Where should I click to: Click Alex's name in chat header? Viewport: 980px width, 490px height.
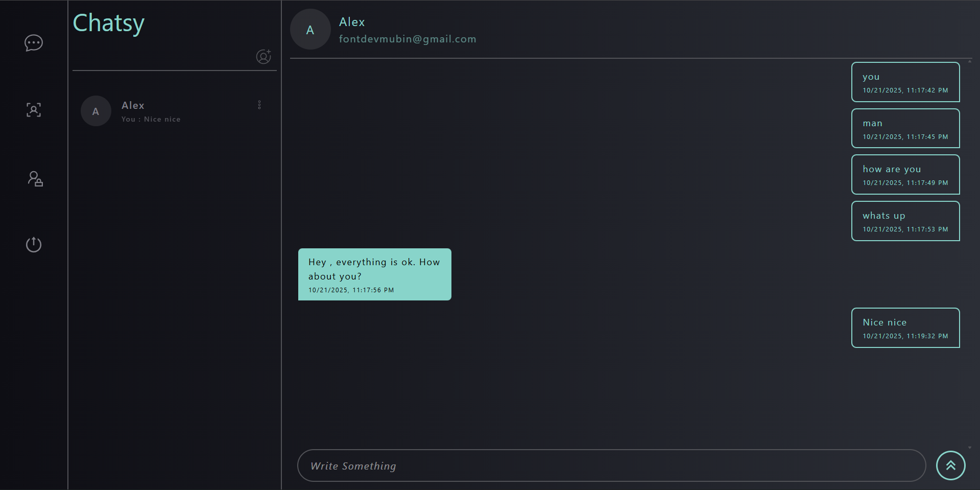352,22
